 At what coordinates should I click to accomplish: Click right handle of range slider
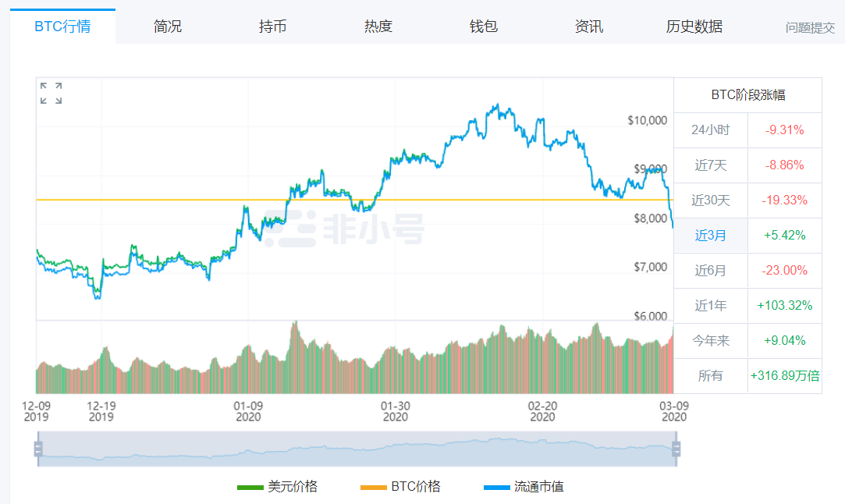click(676, 449)
